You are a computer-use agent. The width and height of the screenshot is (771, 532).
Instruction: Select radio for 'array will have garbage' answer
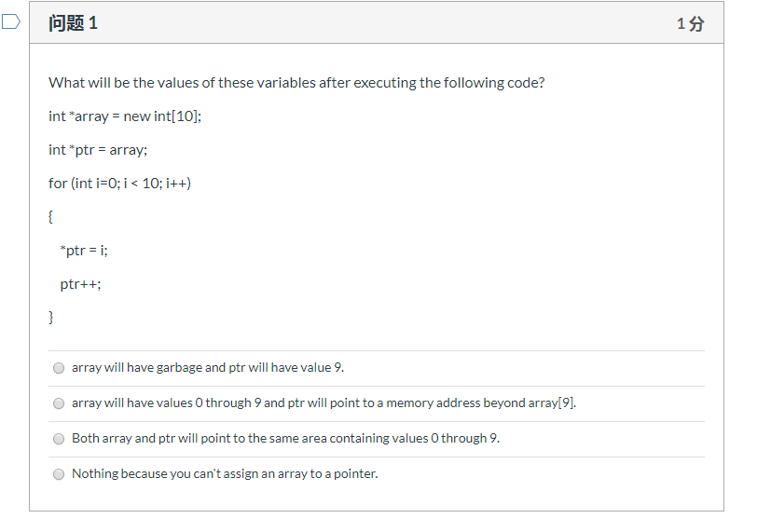coord(59,368)
